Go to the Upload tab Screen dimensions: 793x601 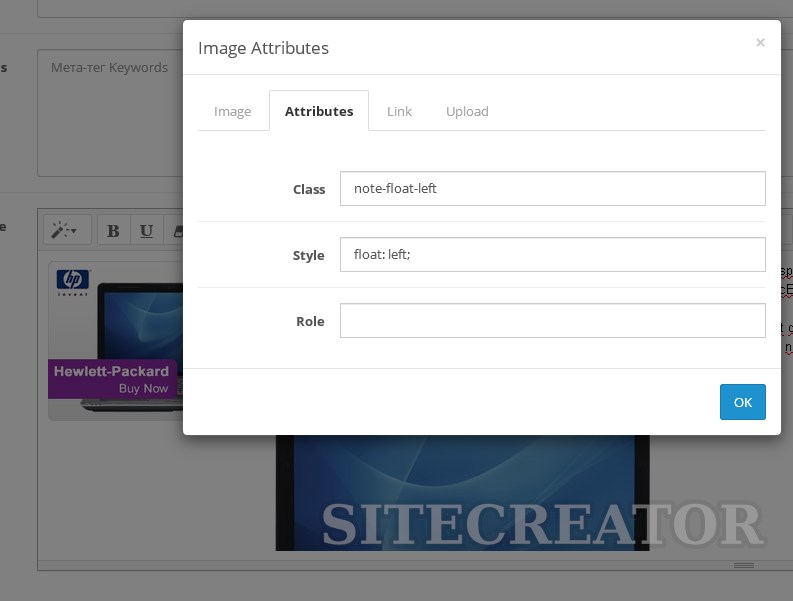(467, 111)
